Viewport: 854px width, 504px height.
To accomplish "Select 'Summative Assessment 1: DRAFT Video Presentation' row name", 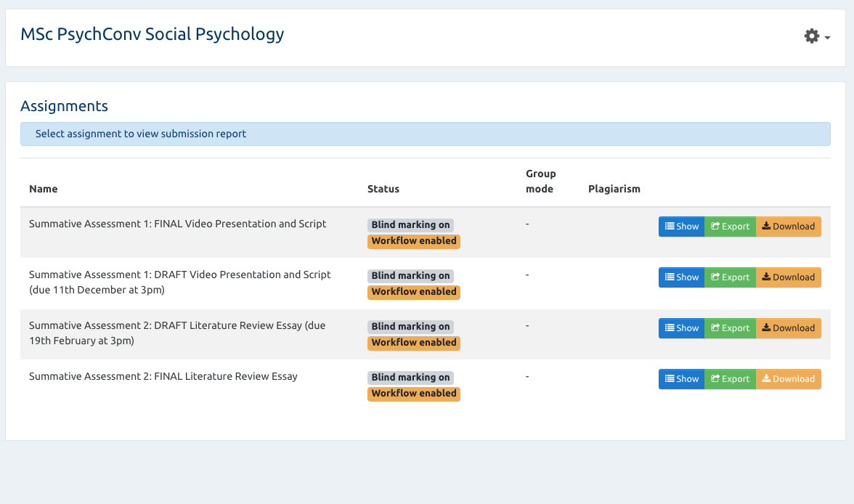I will pyautogui.click(x=180, y=283).
